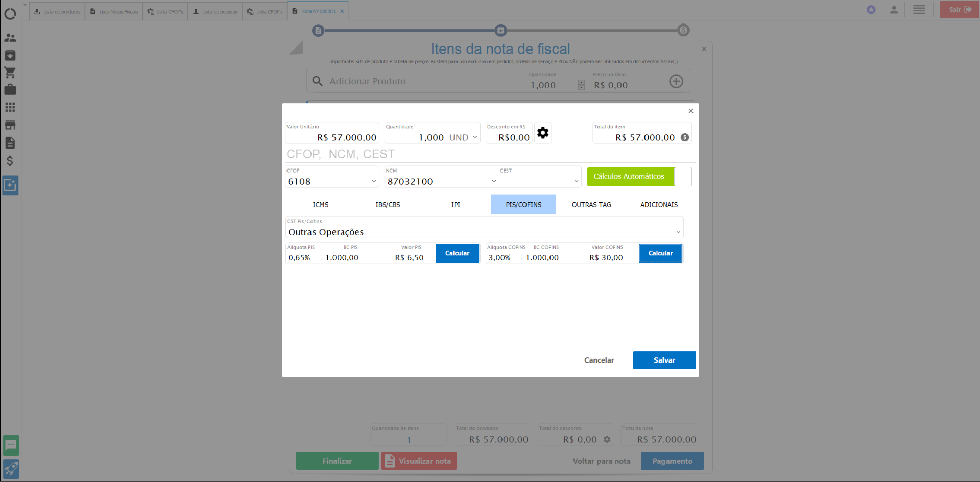980x482 pixels.
Task: Expand the CST Pis/Cofins dropdown
Action: (678, 232)
